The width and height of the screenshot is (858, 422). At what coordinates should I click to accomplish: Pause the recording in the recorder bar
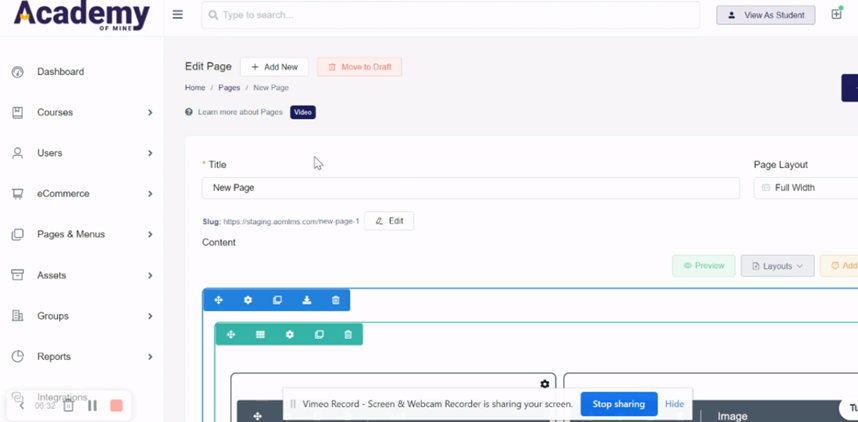(92, 406)
